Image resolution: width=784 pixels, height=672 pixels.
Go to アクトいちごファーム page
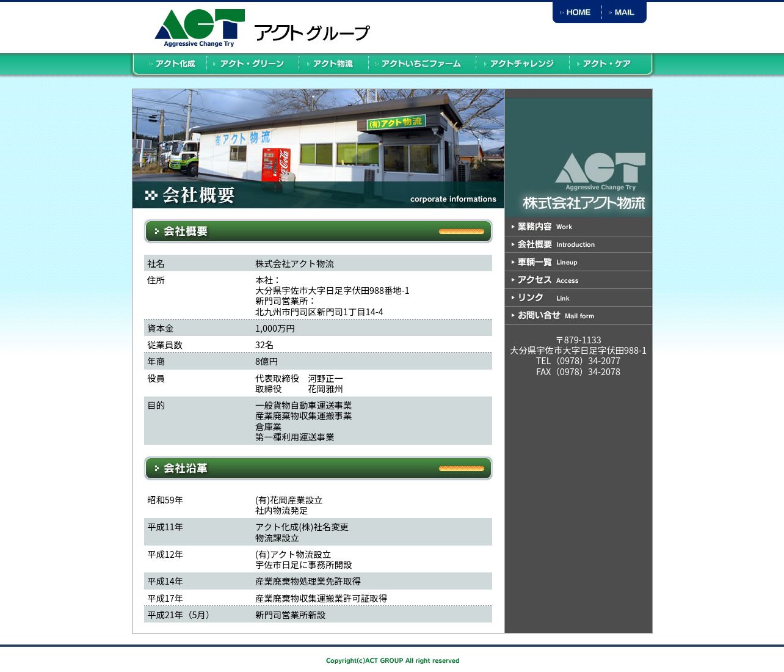click(x=418, y=64)
